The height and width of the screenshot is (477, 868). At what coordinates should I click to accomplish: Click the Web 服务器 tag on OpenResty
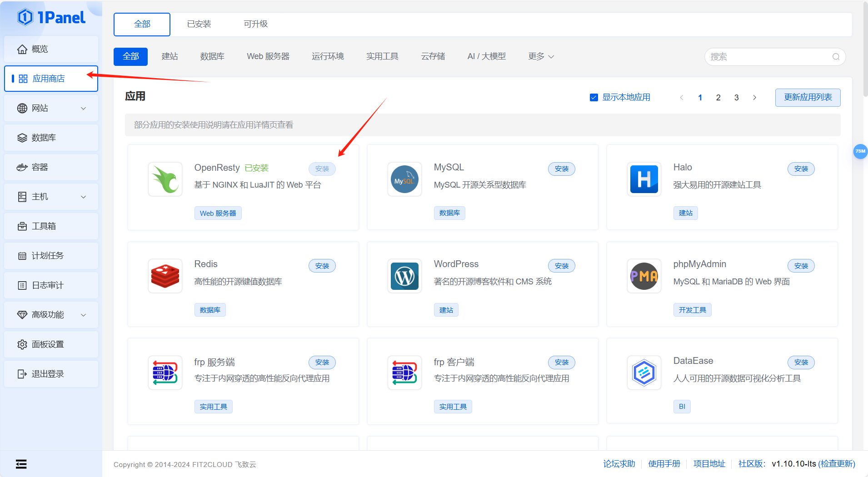218,213
